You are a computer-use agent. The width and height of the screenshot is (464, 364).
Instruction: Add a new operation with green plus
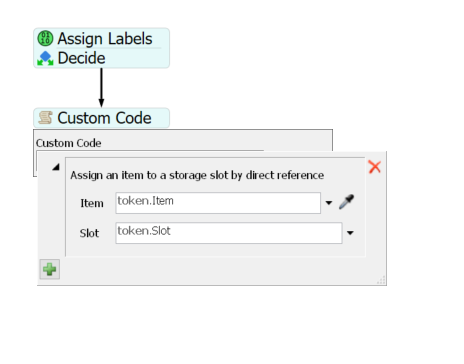pyautogui.click(x=50, y=269)
